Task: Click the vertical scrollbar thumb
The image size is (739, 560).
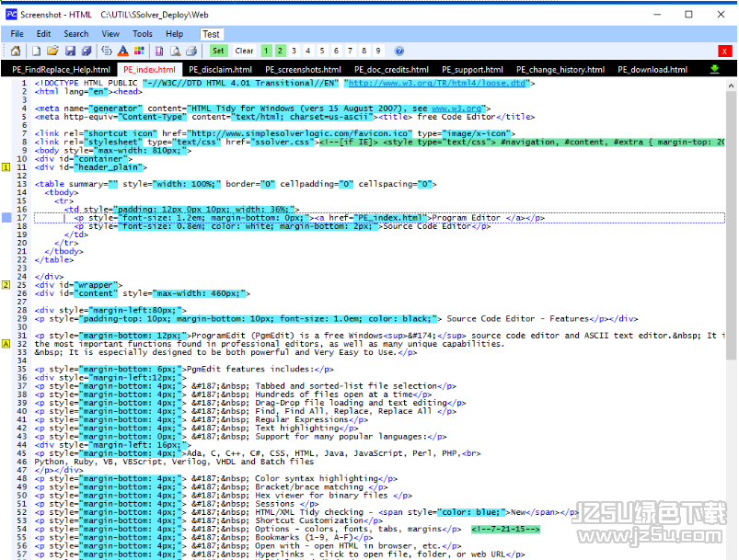Action: click(x=731, y=226)
